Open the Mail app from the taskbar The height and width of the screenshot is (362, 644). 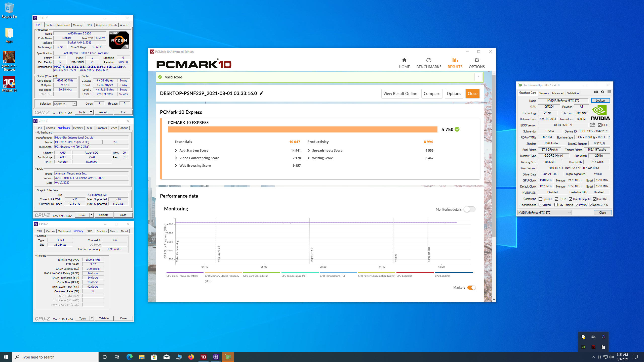click(x=167, y=357)
